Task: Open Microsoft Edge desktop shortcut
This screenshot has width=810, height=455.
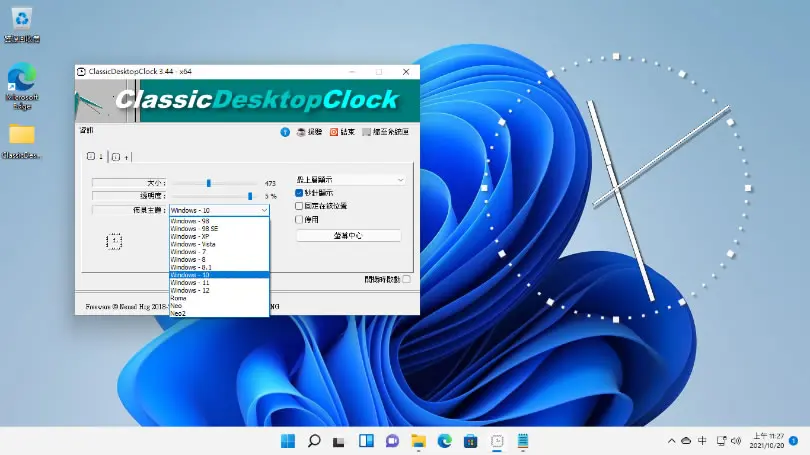Action: (22, 85)
